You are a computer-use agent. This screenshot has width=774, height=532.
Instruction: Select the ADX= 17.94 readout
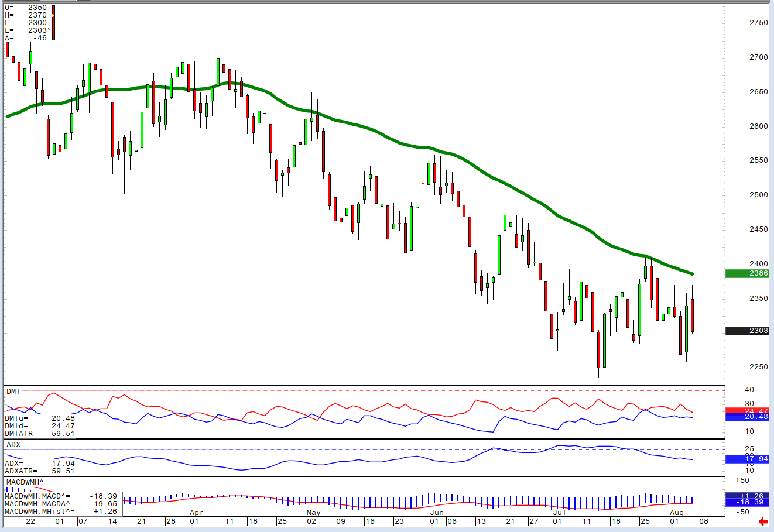[40, 463]
